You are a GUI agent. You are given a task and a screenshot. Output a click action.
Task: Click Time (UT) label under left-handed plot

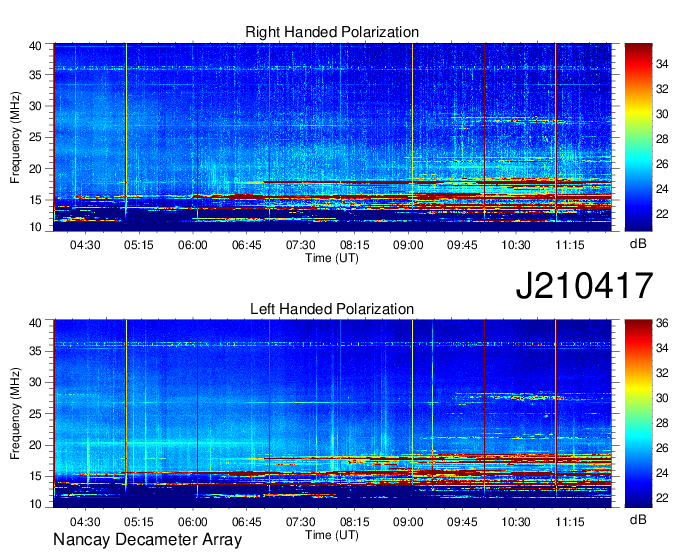tap(332, 535)
